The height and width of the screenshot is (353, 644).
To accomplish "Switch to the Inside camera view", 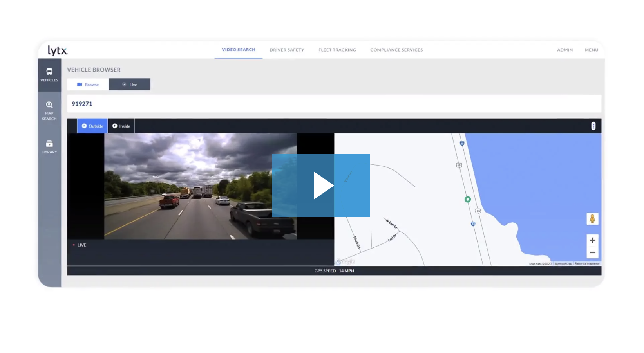I will pos(121,126).
